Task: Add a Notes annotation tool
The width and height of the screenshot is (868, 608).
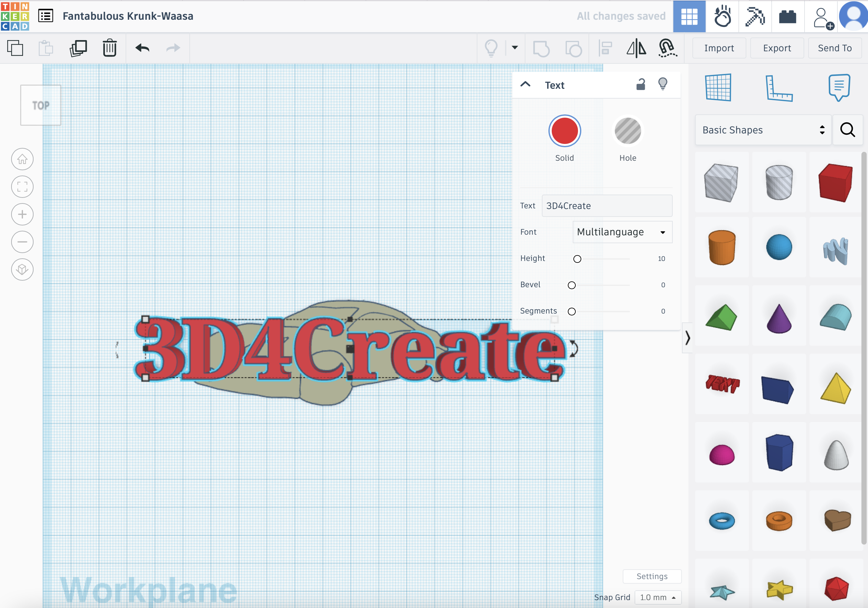Action: [839, 88]
